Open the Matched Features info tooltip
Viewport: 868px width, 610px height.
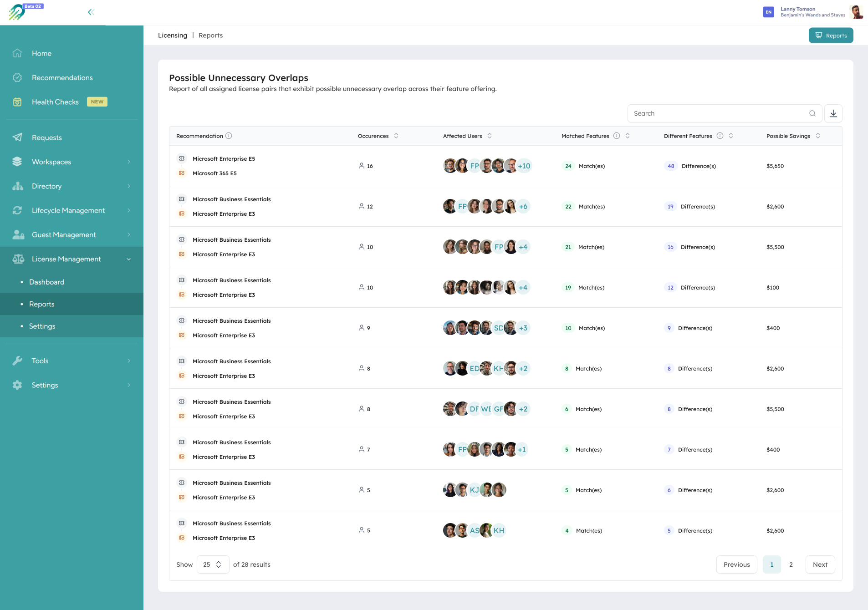pos(617,136)
